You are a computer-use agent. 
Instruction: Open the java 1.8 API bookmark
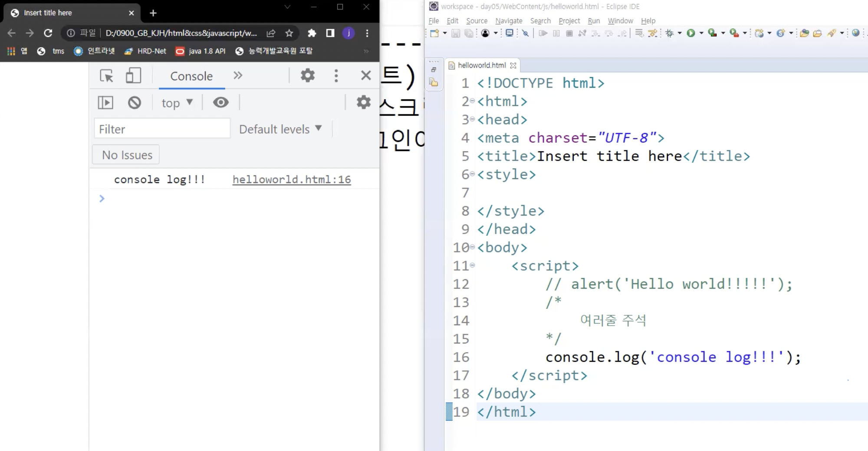(x=201, y=51)
